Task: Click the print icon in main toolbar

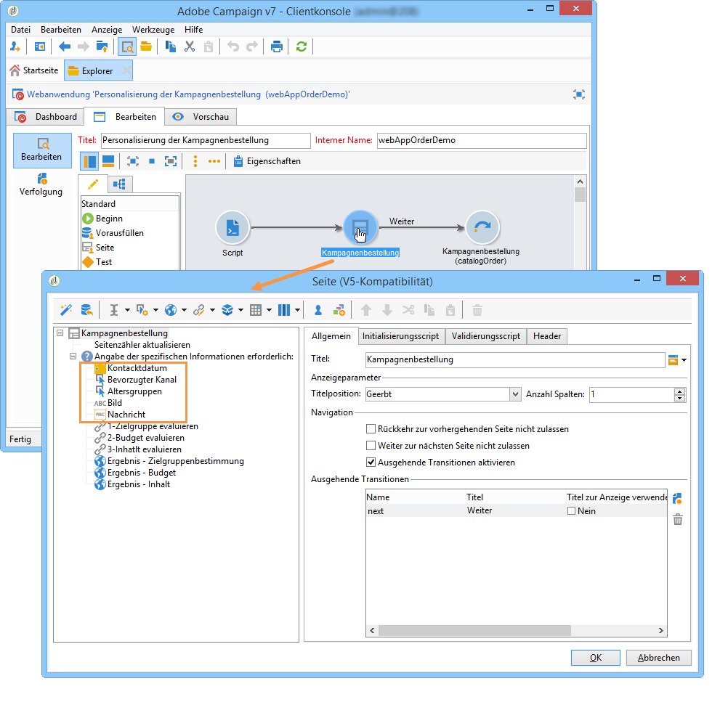Action: pos(276,46)
